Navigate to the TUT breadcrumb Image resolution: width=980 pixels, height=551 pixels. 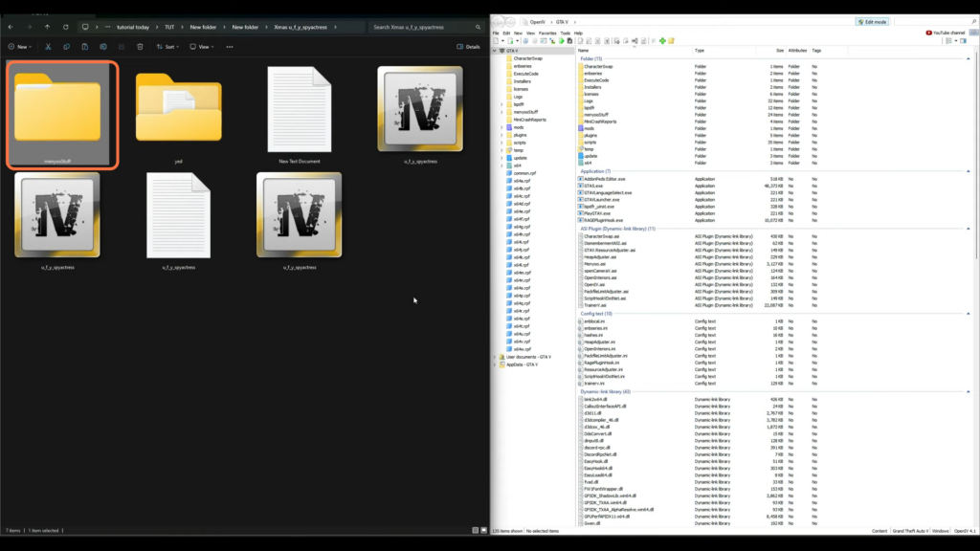click(x=169, y=28)
